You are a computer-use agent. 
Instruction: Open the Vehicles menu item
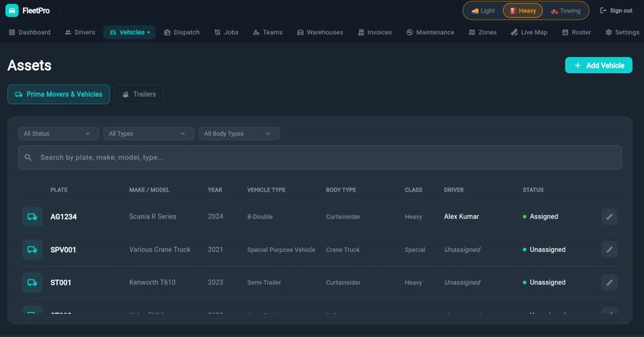coord(129,32)
